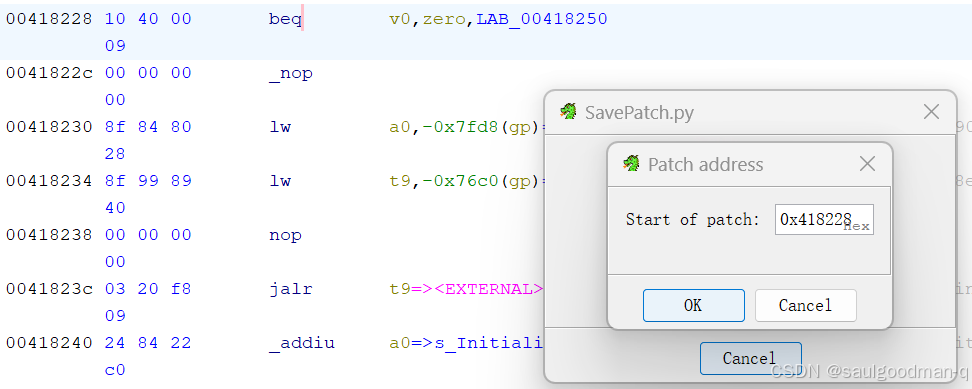Click Cancel in Patch address dialog
Screen dimensions: 972x389
click(805, 305)
